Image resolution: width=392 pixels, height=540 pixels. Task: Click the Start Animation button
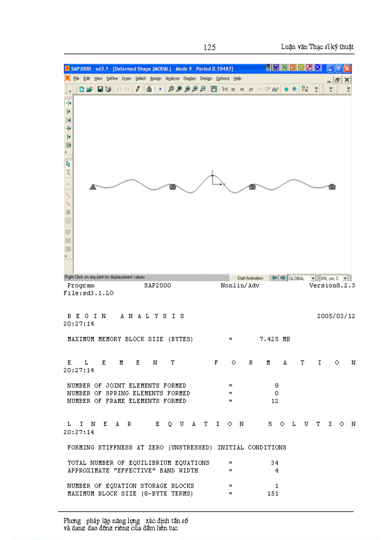click(250, 278)
